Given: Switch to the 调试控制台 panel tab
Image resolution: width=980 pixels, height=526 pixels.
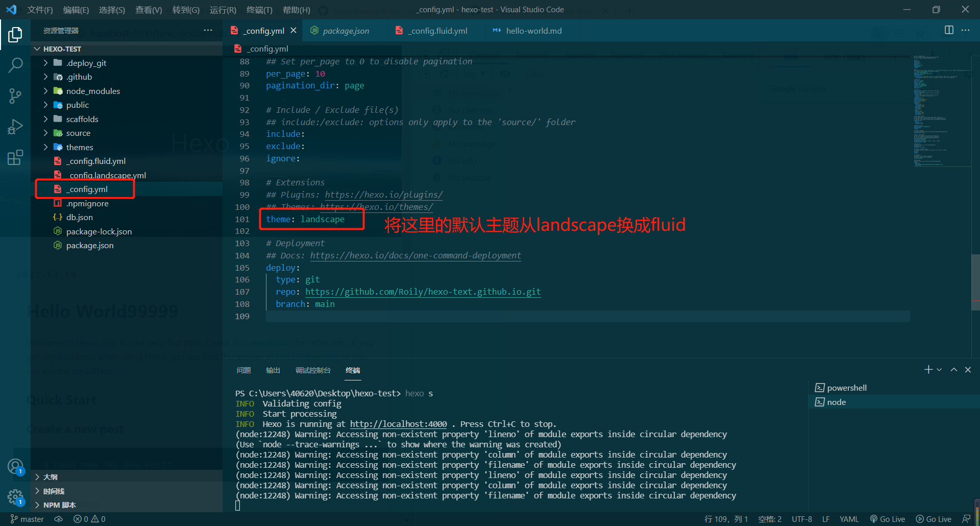Looking at the screenshot, I should 313,370.
